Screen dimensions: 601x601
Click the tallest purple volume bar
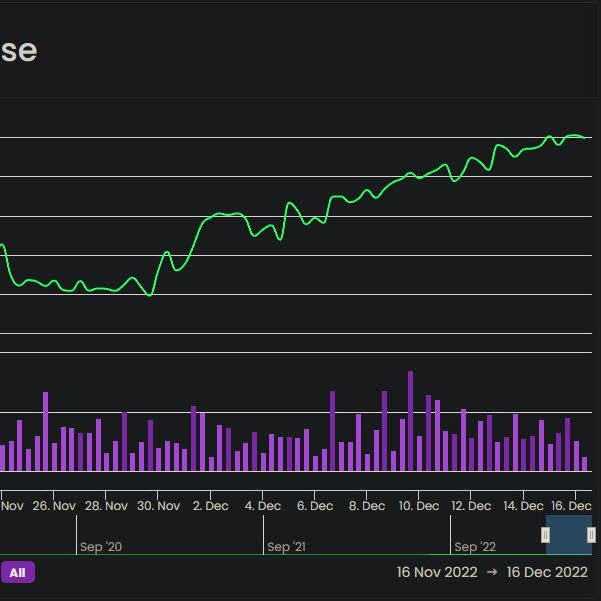[410, 420]
